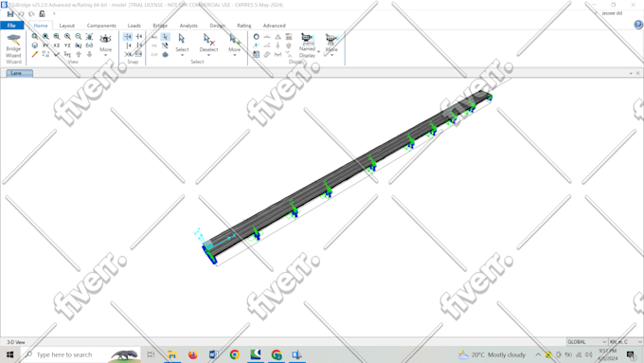Click the zoom out one step icon
This screenshot has height=363, width=644.
coord(78,37)
